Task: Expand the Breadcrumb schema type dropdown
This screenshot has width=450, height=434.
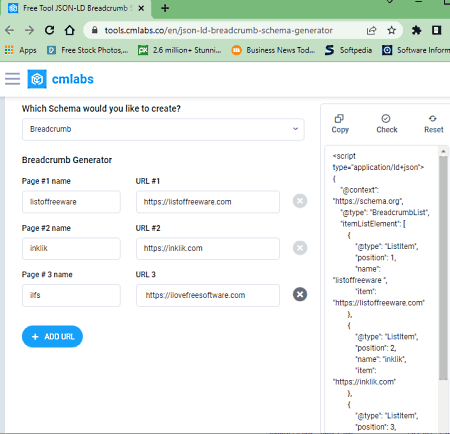Action: point(163,129)
